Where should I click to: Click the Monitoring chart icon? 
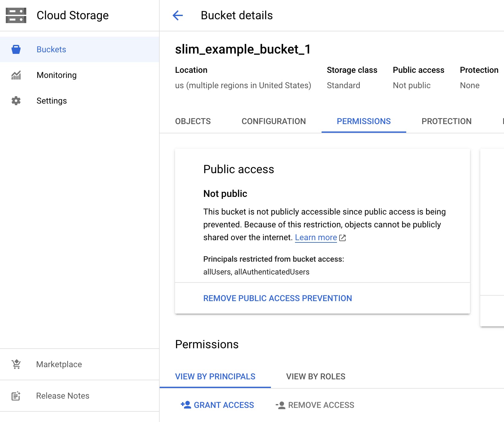16,75
